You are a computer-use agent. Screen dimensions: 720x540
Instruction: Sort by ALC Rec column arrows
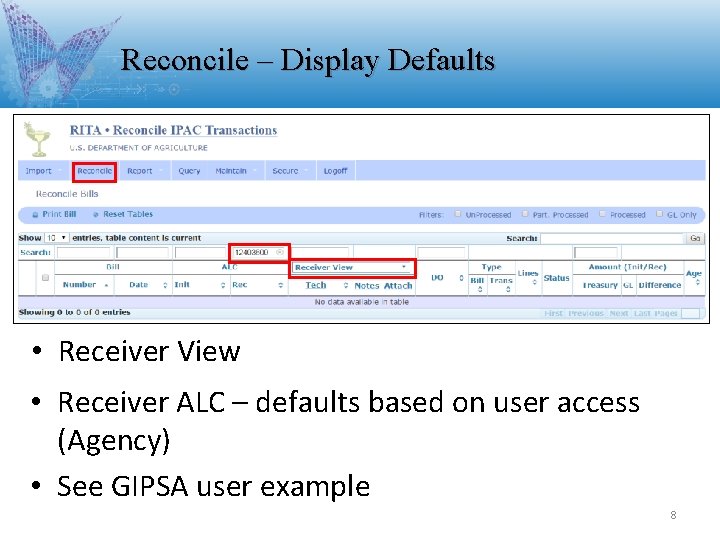pos(281,285)
